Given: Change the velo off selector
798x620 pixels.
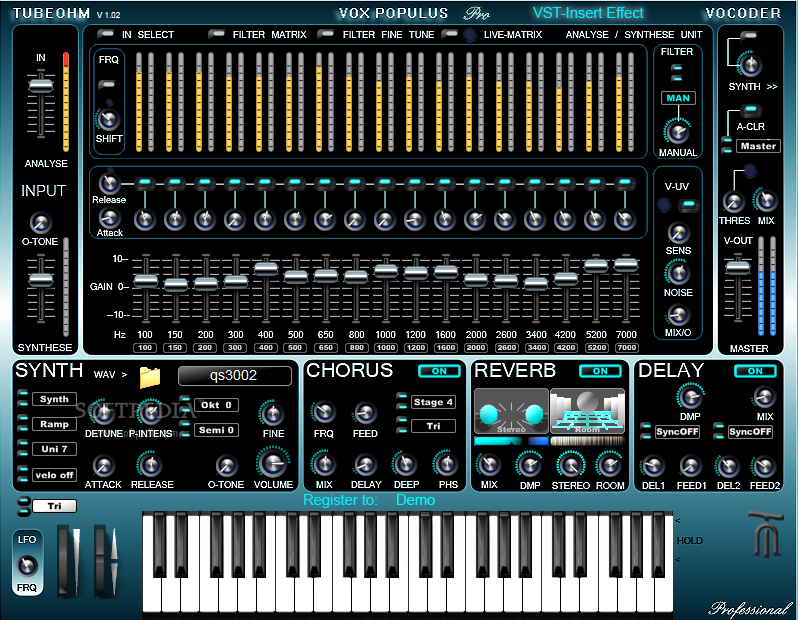Looking at the screenshot, I should 54,475.
